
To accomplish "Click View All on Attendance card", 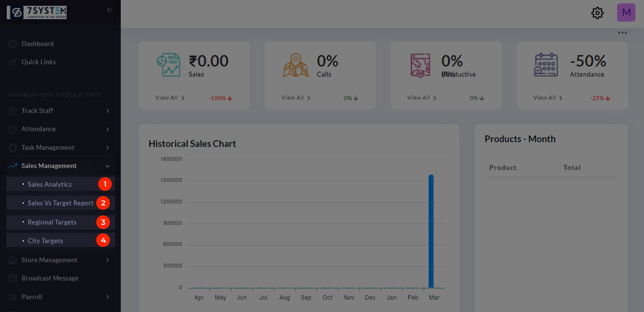I will click(x=547, y=98).
